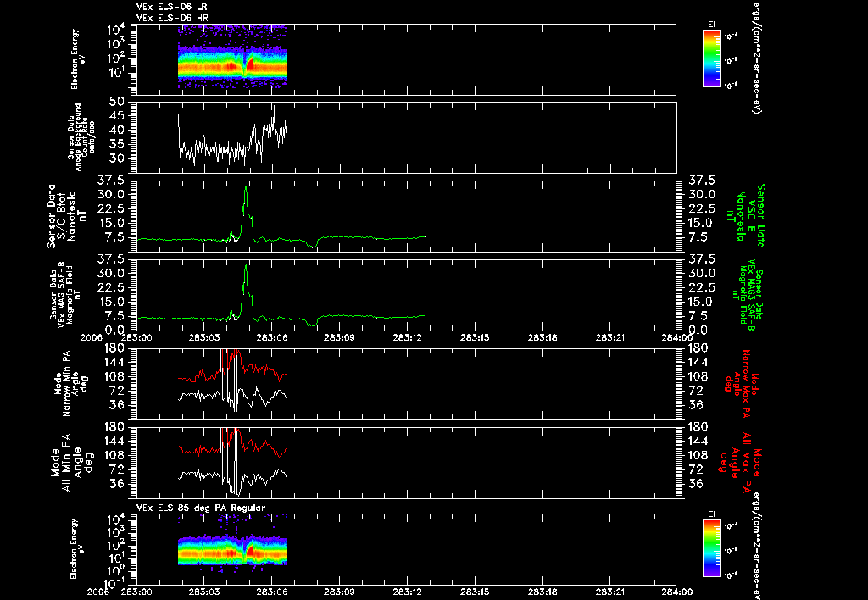
Task: Click the 'VEx ELS-06 HR' title text
Action: [x=171, y=18]
